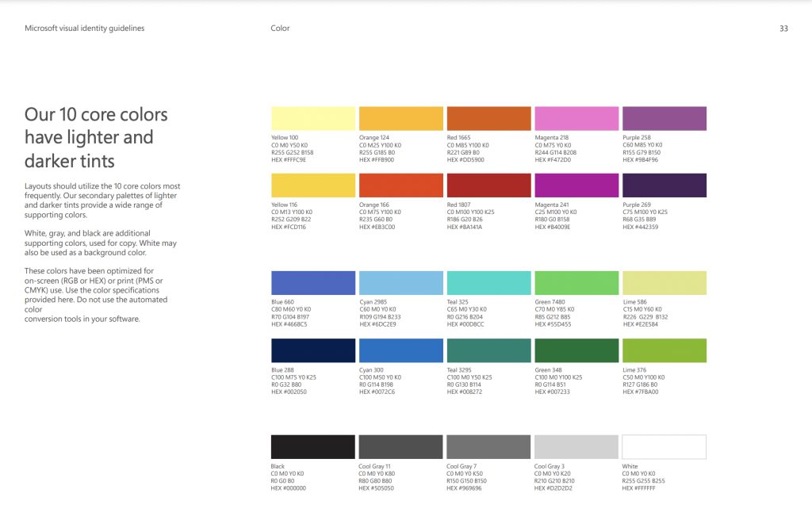The height and width of the screenshot is (524, 812).
Task: Choose the Orange 166 color swatch
Action: click(x=400, y=186)
